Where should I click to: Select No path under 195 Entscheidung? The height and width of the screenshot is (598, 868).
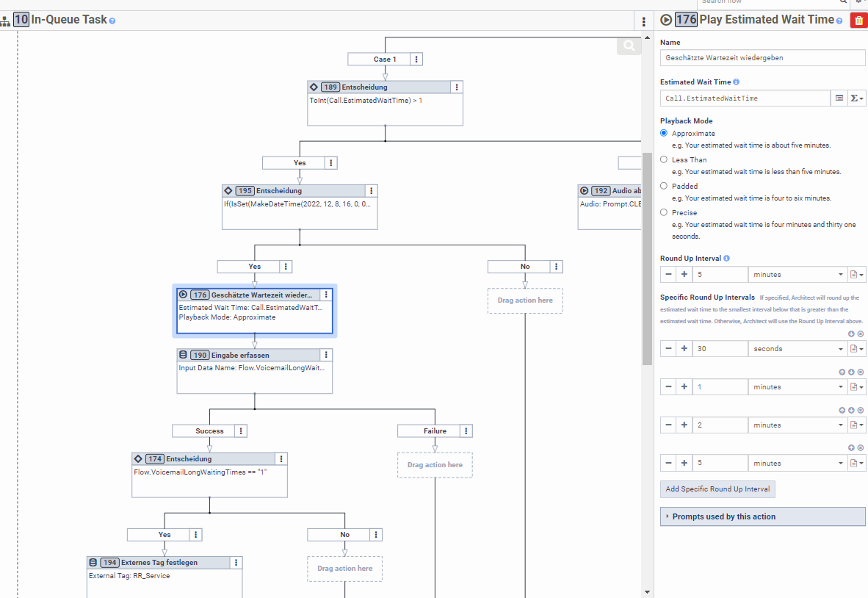525,267
